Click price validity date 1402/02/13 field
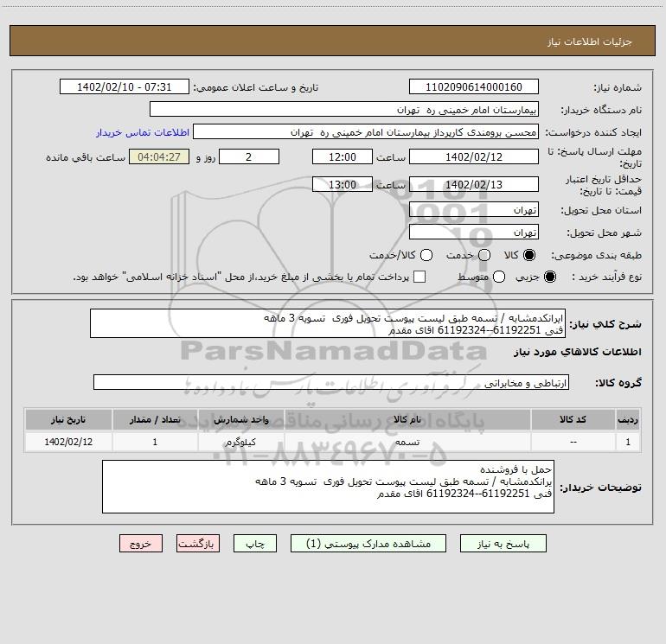666x644 pixels. (x=474, y=184)
